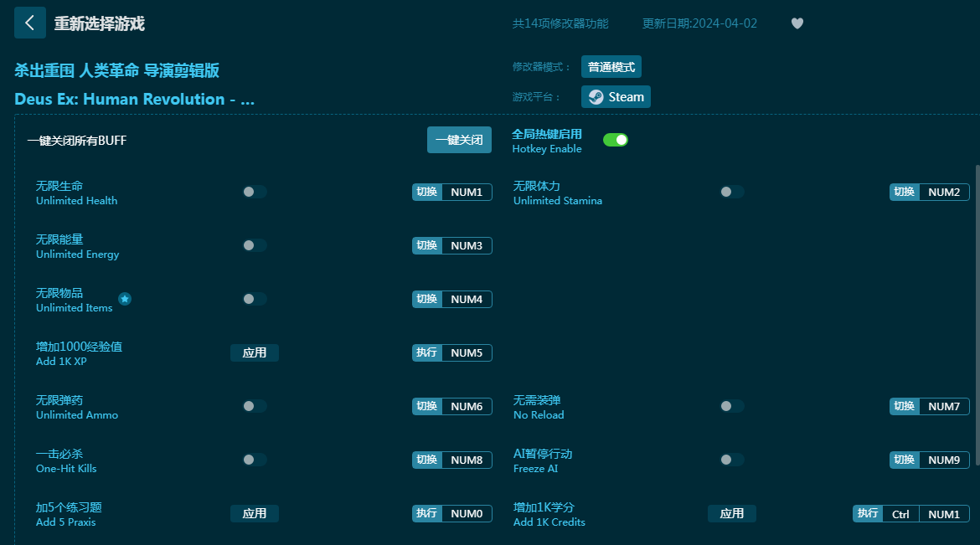Click NUM8 hotkey for One-Hit Kills

(467, 460)
